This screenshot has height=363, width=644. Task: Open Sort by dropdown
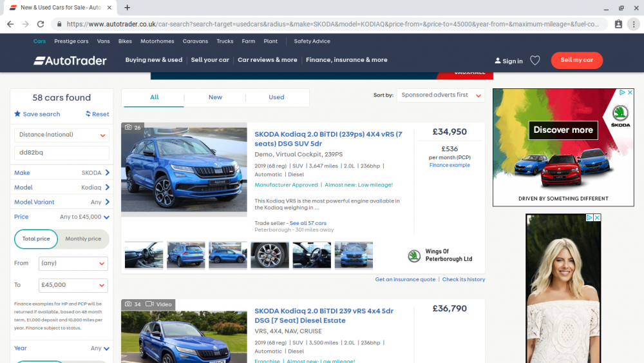pyautogui.click(x=440, y=95)
